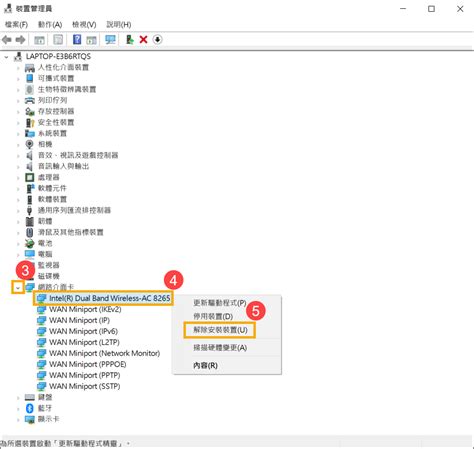Viewport: 474px width, 449px height.
Task: Choose 內容(R) from the context menu
Action: pyautogui.click(x=205, y=365)
